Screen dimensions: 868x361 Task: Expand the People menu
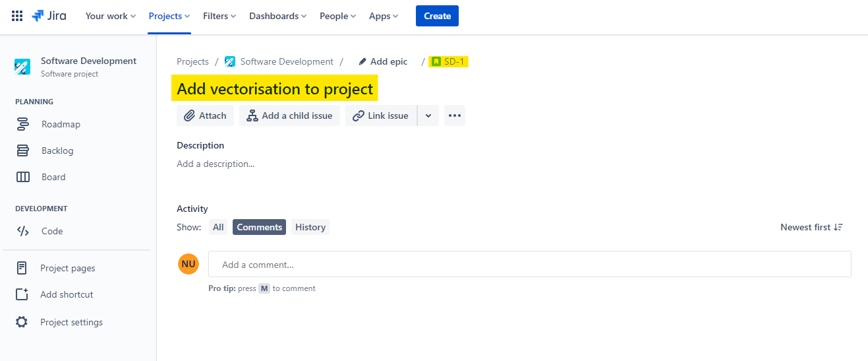pyautogui.click(x=337, y=16)
